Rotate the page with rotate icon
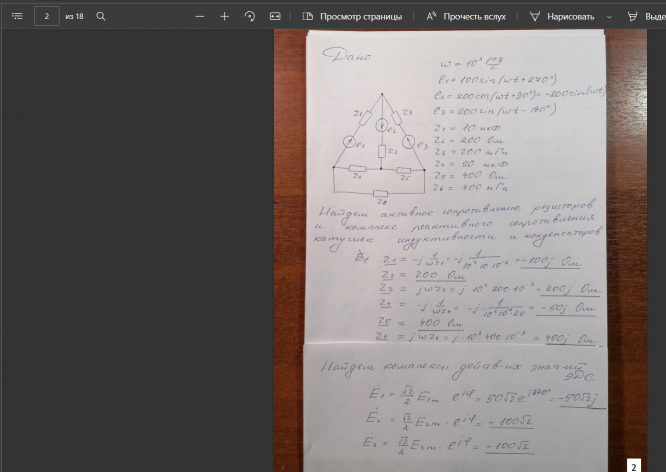 point(250,17)
